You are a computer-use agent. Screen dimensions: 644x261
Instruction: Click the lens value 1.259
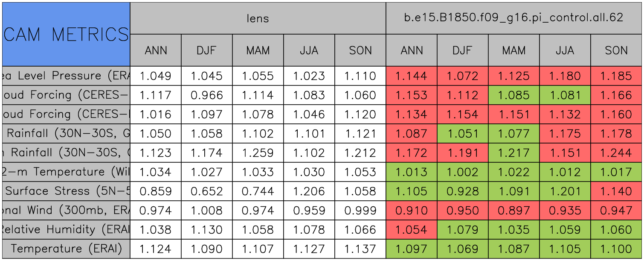tap(258, 153)
